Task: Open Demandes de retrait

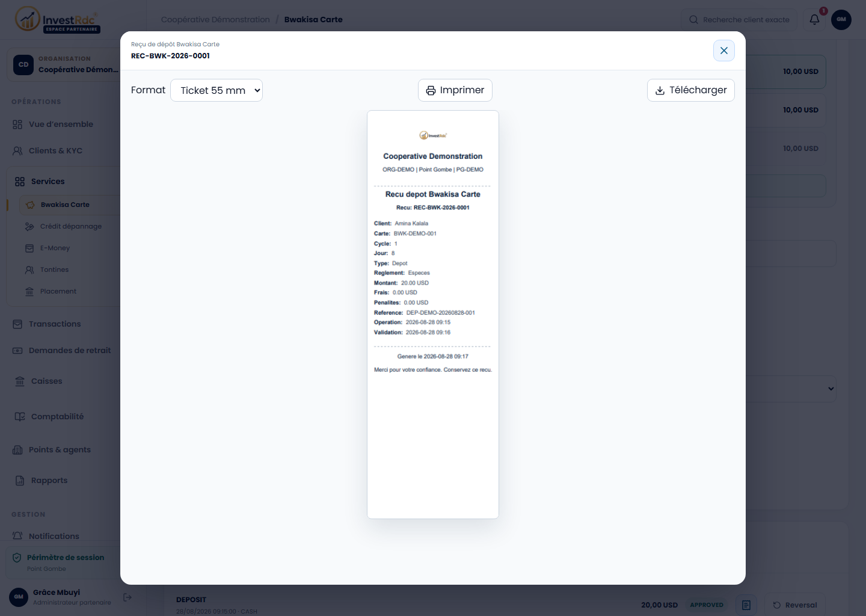Action: 70,350
